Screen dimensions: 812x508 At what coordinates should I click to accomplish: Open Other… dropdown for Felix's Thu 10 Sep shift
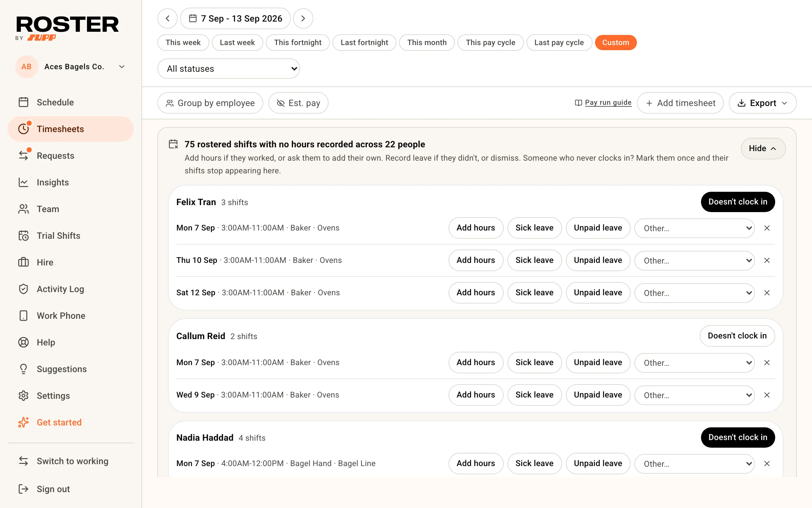[x=694, y=260]
